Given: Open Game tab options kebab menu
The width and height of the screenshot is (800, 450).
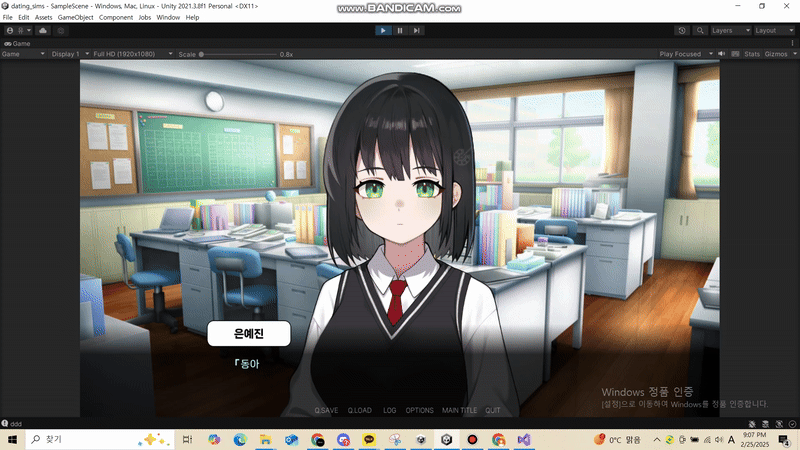Looking at the screenshot, I should point(792,43).
